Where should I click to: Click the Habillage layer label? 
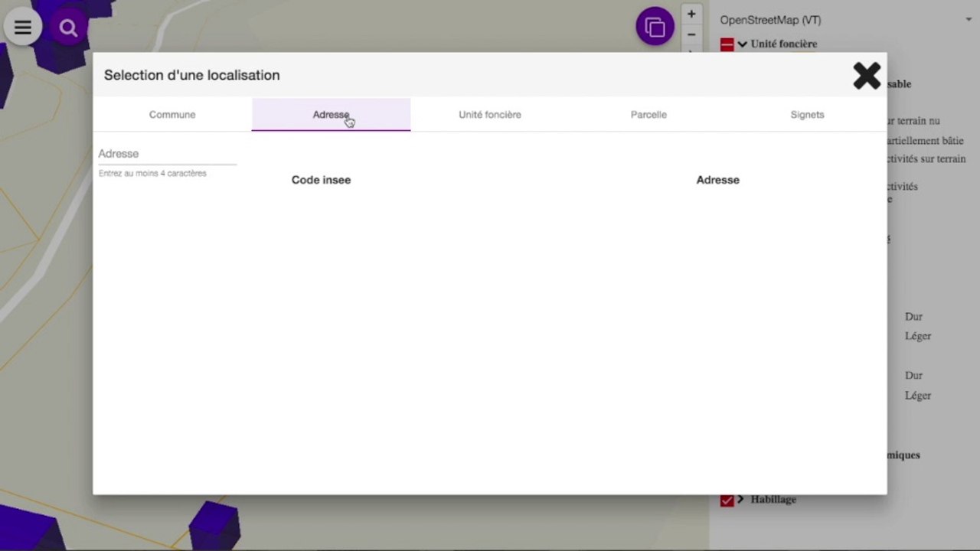point(773,499)
